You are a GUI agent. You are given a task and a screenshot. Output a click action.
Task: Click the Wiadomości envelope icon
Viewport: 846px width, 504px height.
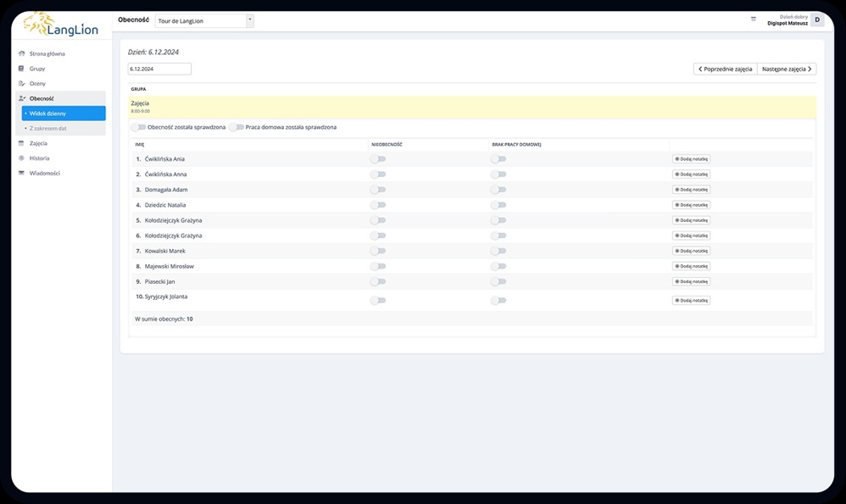(x=21, y=173)
